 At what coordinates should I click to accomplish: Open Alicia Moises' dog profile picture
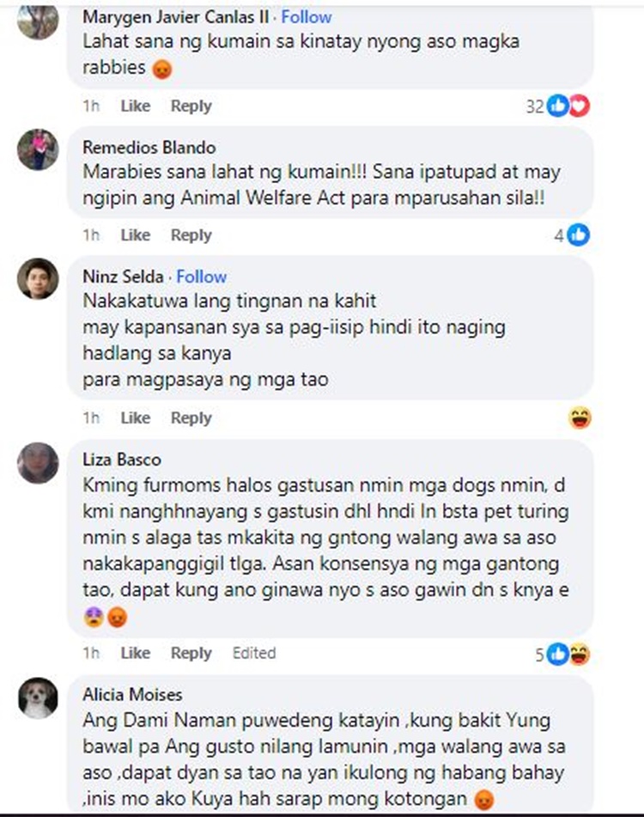click(38, 698)
